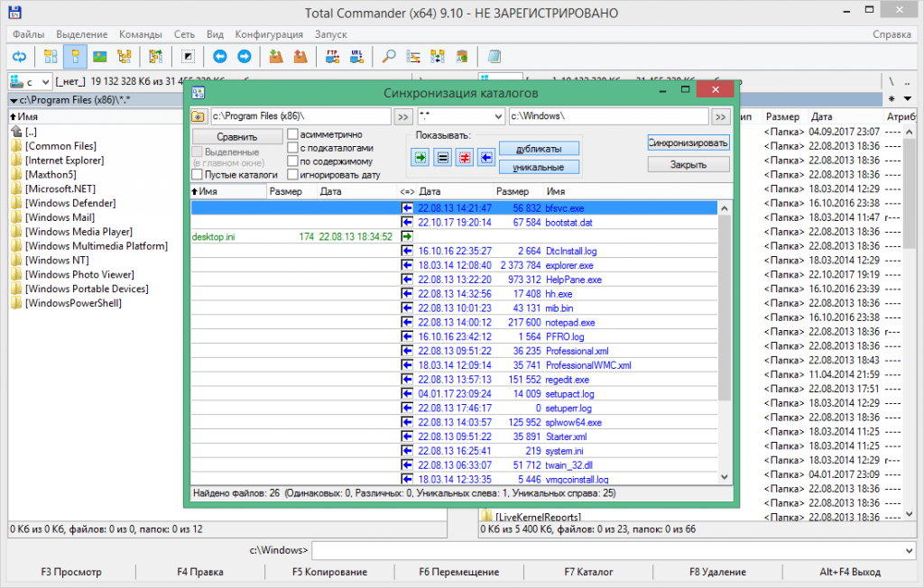Click the invert selection icon
The image size is (924, 588).
click(188, 57)
